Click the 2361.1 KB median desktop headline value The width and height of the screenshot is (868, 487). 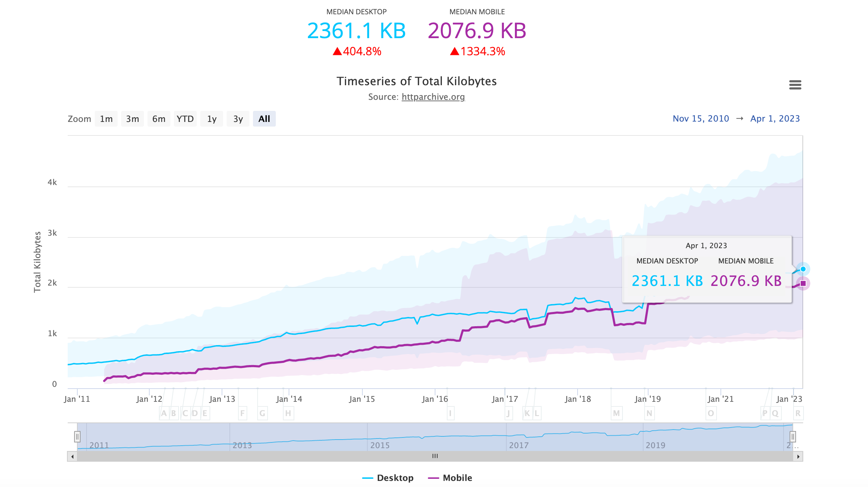356,31
